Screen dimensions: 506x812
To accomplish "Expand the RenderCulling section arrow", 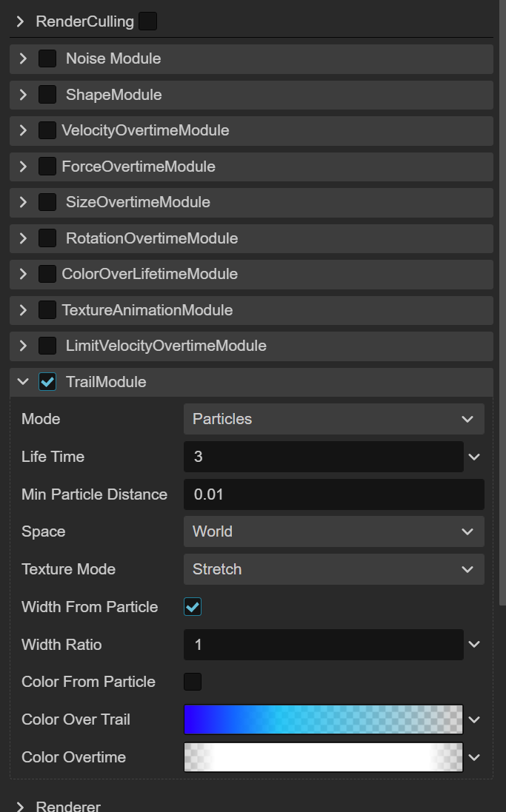I will (20, 21).
